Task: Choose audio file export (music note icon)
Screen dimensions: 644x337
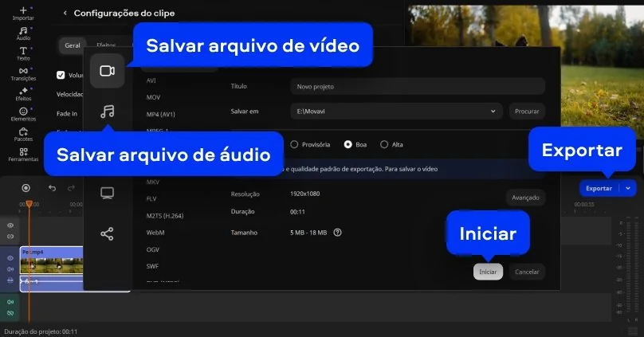Action: click(x=107, y=112)
